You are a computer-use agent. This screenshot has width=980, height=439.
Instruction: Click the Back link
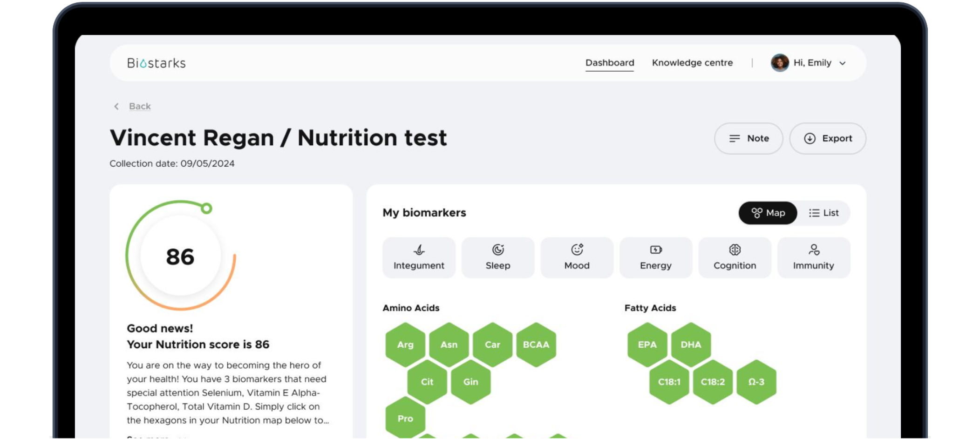coord(140,107)
